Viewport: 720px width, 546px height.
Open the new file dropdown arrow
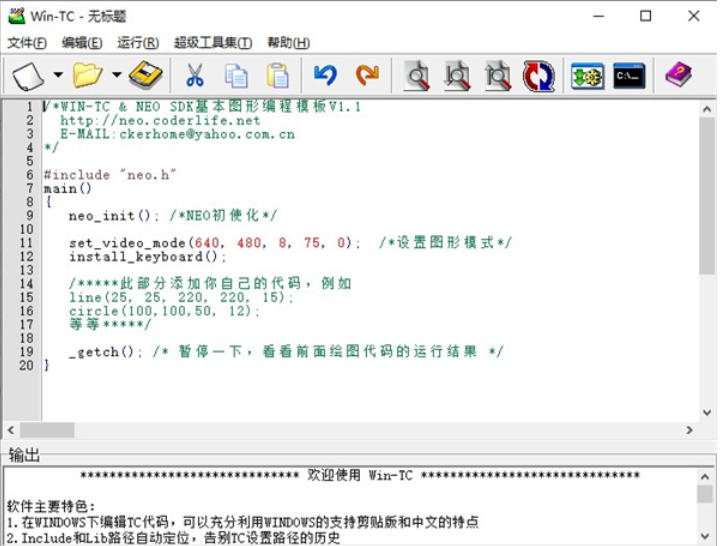(x=58, y=75)
